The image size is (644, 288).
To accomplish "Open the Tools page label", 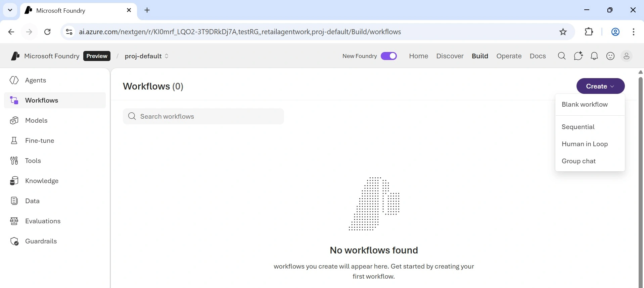I will 33,161.
